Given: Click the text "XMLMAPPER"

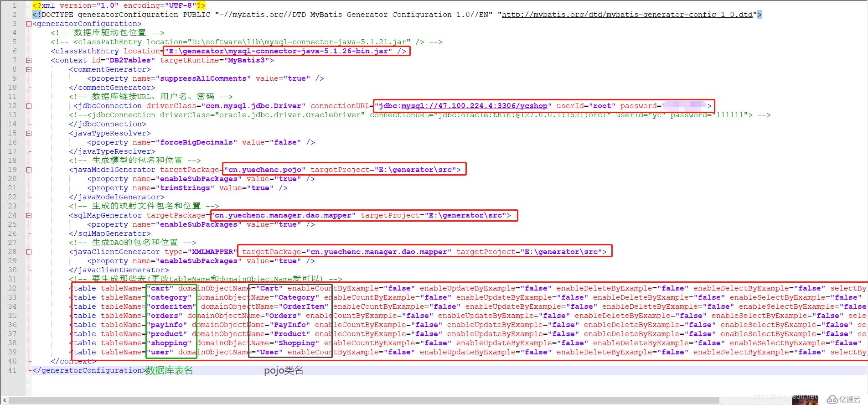Looking at the screenshot, I should tap(212, 252).
